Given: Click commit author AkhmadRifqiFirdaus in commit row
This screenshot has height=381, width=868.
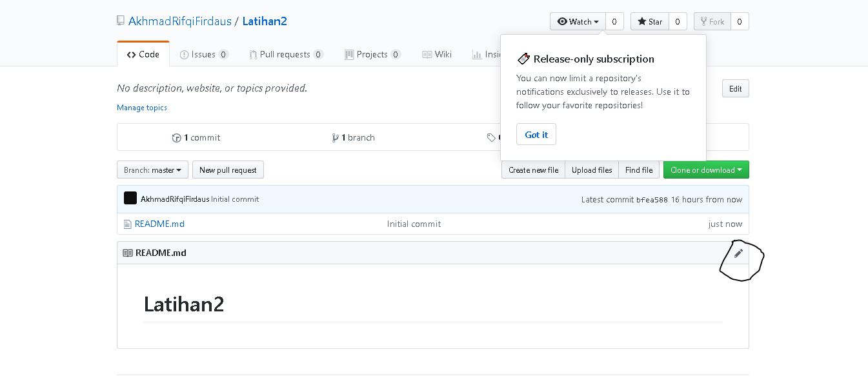Looking at the screenshot, I should 175,199.
